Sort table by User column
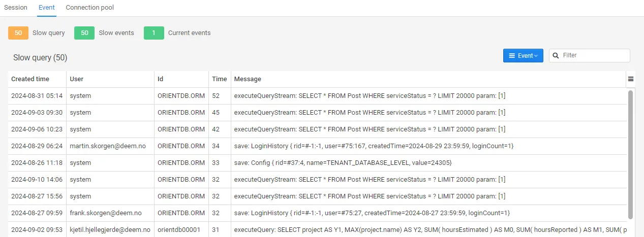 tap(77, 79)
